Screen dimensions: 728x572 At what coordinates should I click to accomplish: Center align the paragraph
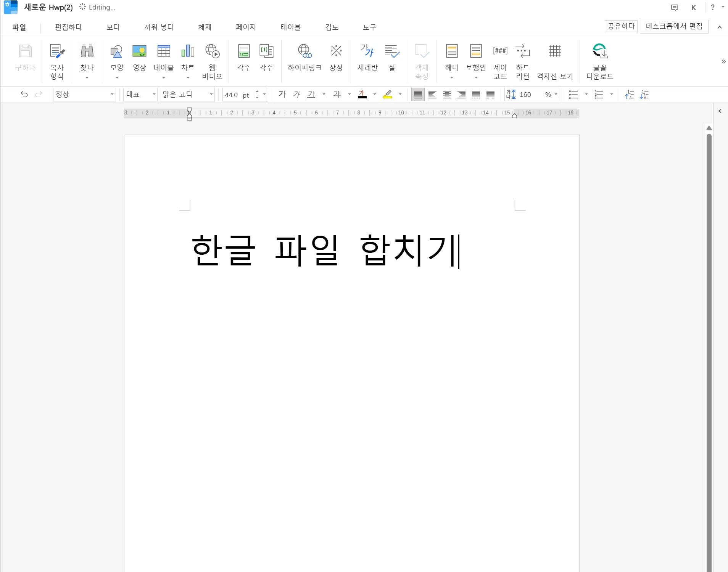point(447,95)
